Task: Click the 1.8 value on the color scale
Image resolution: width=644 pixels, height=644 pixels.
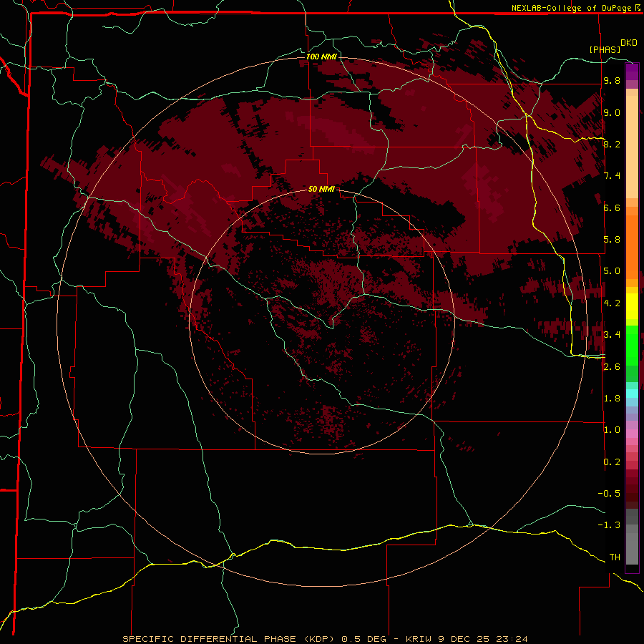Action: 612,399
